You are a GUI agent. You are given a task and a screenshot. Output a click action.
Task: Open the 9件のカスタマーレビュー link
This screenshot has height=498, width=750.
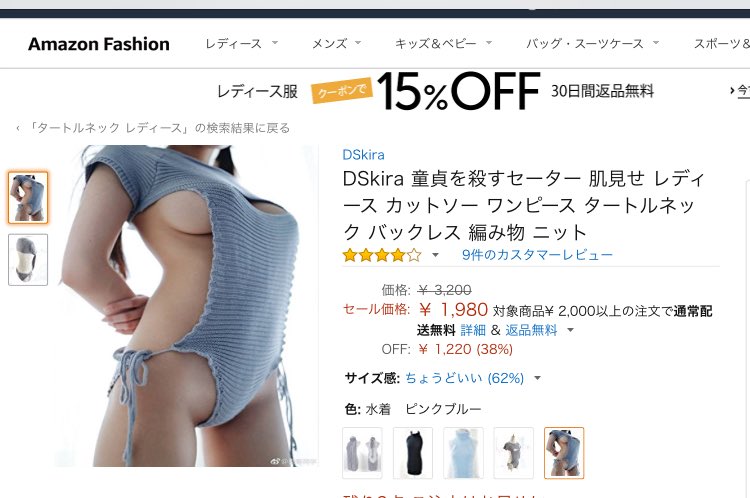tap(537, 255)
